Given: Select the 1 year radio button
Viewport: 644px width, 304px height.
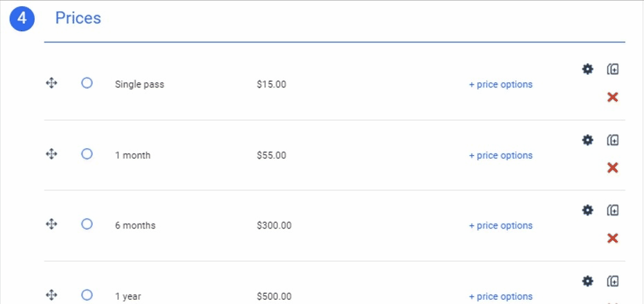Looking at the screenshot, I should coord(87,295).
